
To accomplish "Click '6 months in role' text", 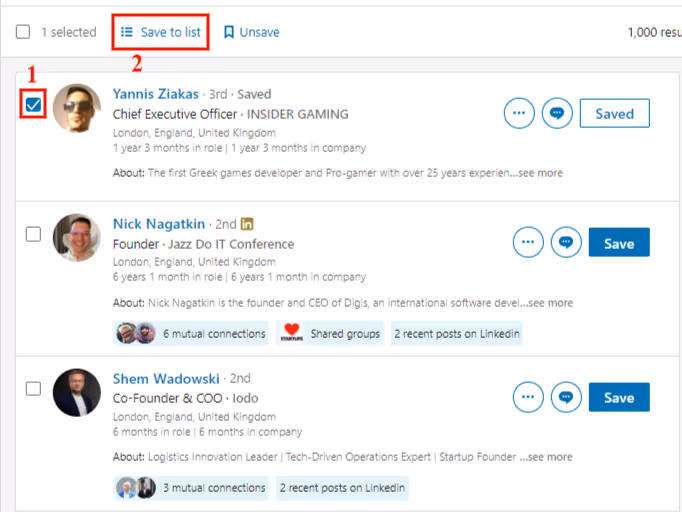I will pos(151,432).
